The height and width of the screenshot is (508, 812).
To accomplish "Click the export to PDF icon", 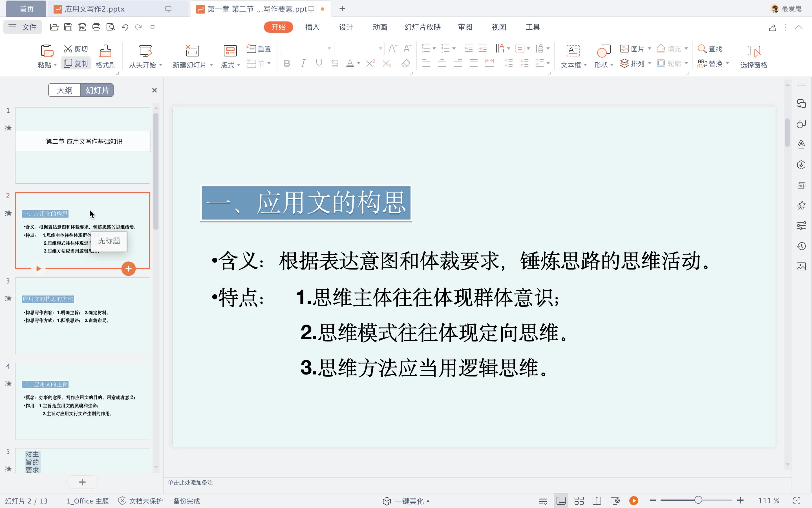I will click(x=82, y=27).
